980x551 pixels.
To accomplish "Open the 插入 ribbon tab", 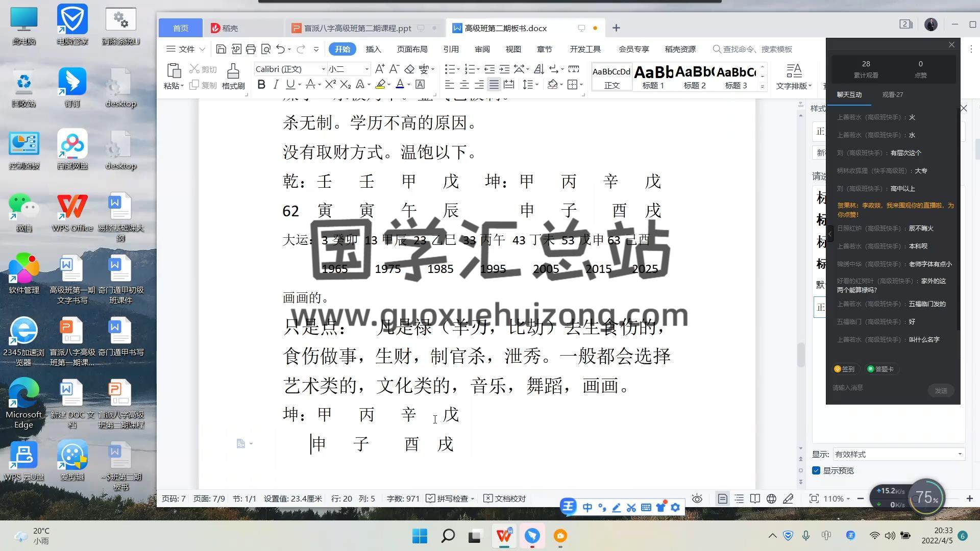I will tap(373, 49).
